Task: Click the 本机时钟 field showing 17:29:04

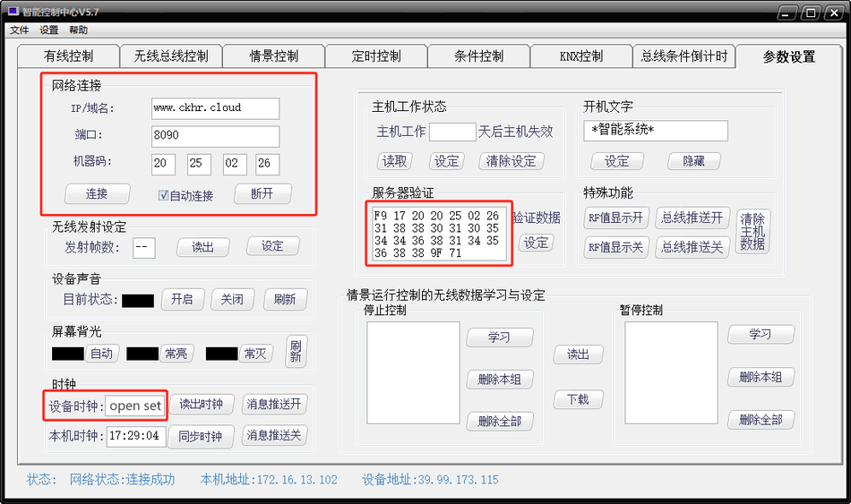Action: (135, 436)
